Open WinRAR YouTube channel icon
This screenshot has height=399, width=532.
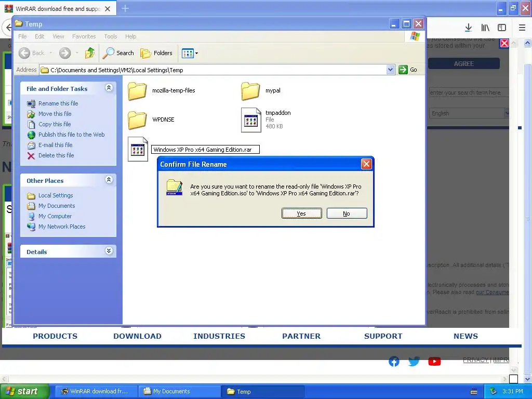434,362
